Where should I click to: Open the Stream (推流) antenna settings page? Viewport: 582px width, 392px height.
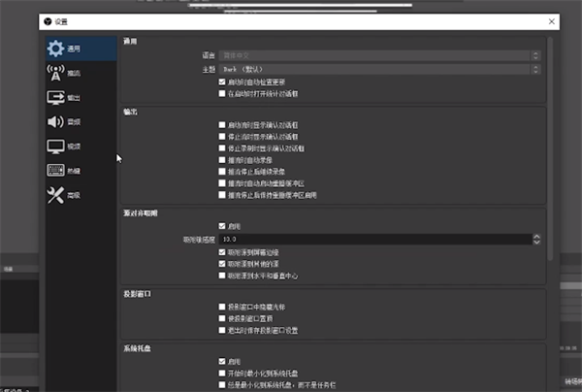tap(81, 73)
